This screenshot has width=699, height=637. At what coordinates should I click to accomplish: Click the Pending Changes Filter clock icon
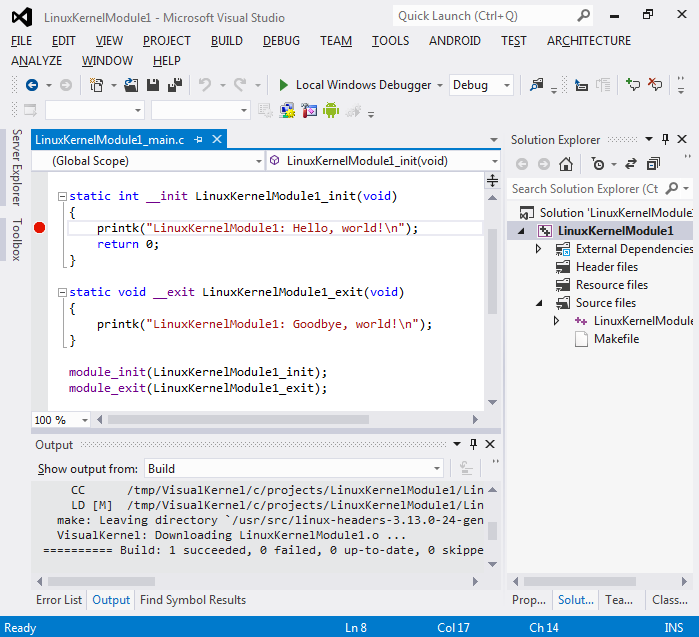(598, 164)
